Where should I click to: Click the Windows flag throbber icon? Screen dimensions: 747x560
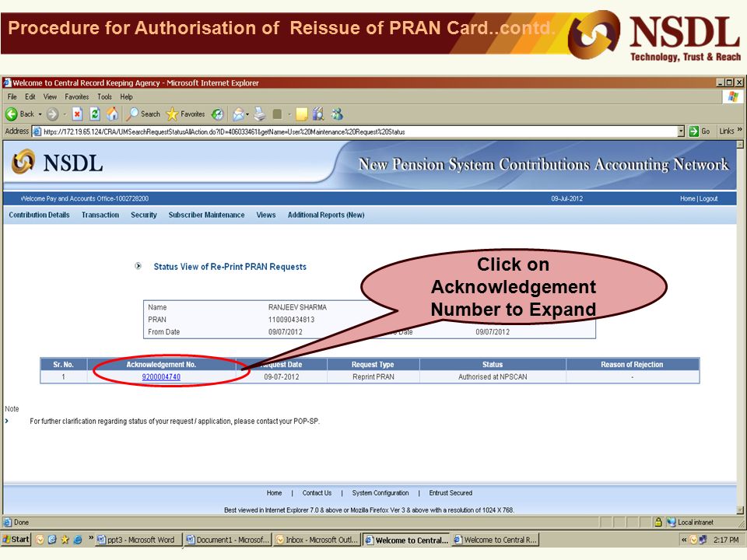coord(733,96)
